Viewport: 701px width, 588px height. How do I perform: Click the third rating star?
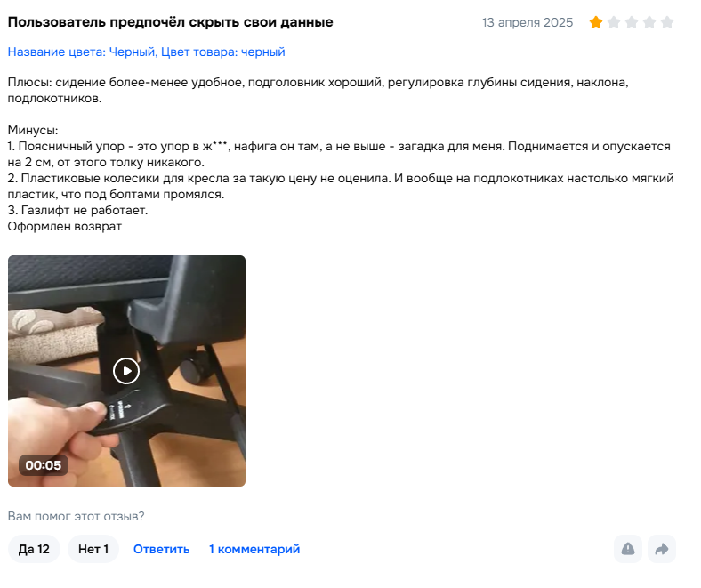(632, 22)
